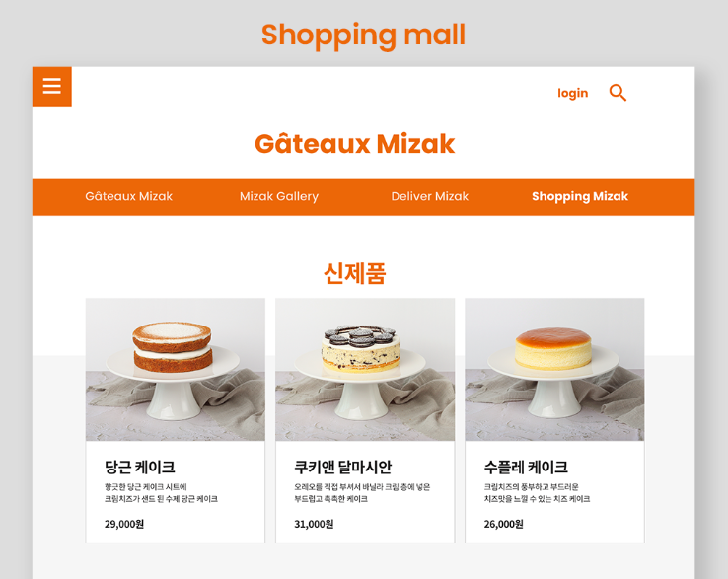Switch to Shopping Mizak tab

tap(580, 196)
